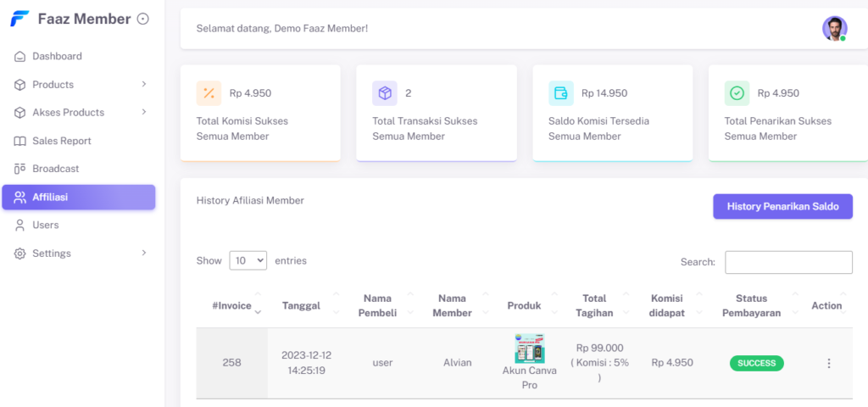Viewport: 868px width, 407px height.
Task: Open the three-dot action menu for invoice 258
Action: [x=828, y=363]
